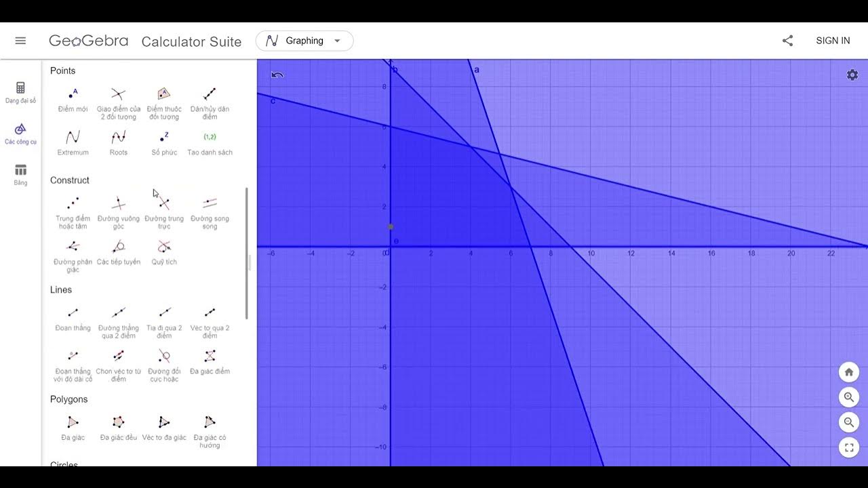Select the Quỹ tích locus tool
Viewport: 868px width, 488px height.
(x=164, y=253)
